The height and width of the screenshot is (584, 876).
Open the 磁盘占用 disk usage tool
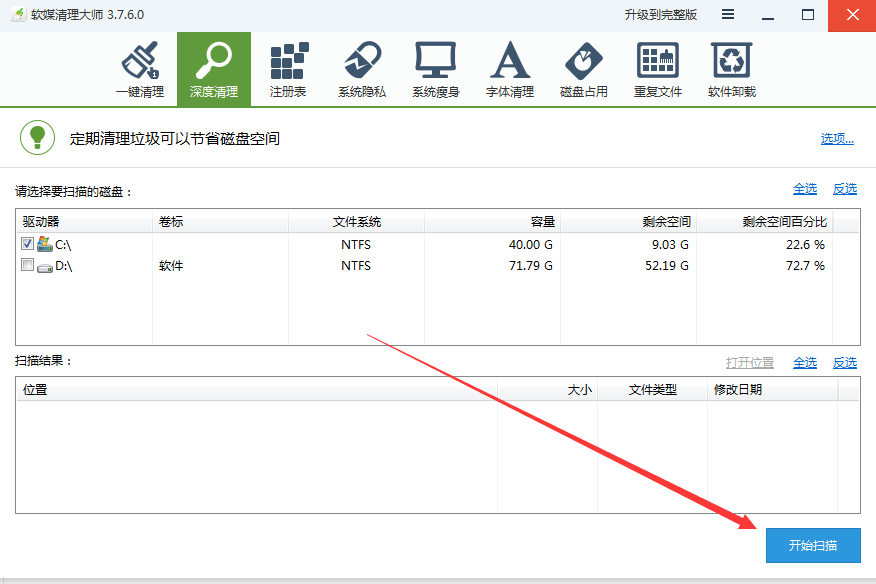click(583, 69)
